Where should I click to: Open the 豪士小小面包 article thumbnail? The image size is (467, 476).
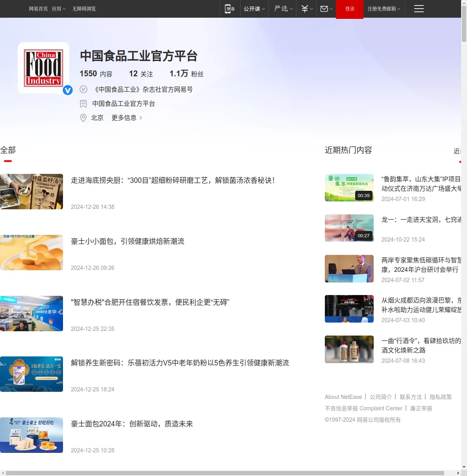(x=32, y=253)
